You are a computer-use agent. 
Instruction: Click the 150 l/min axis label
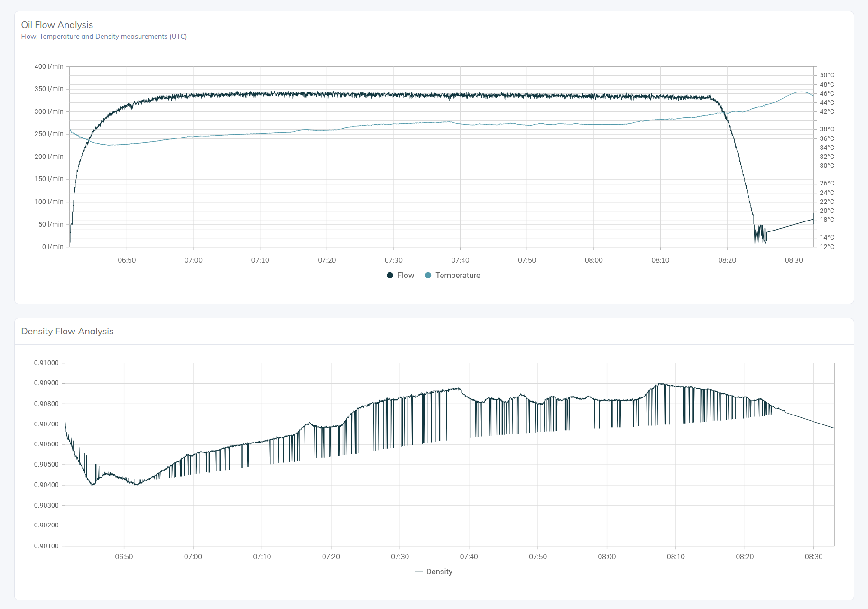49,179
